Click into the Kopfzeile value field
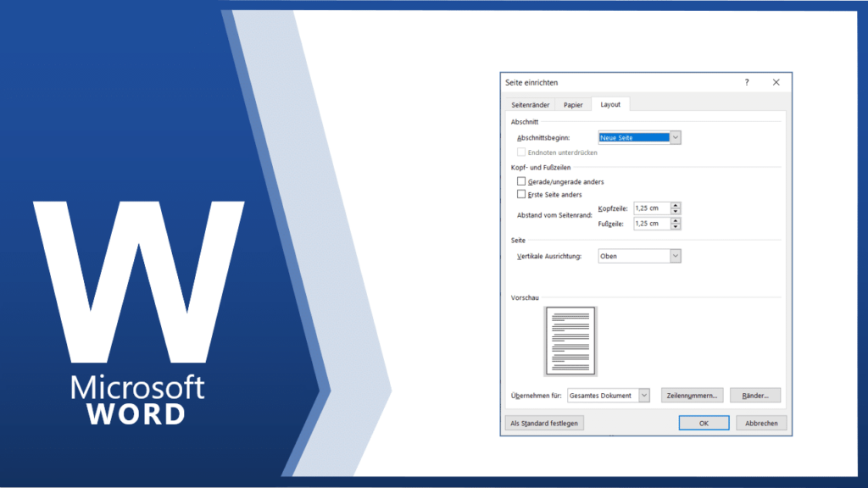 652,208
